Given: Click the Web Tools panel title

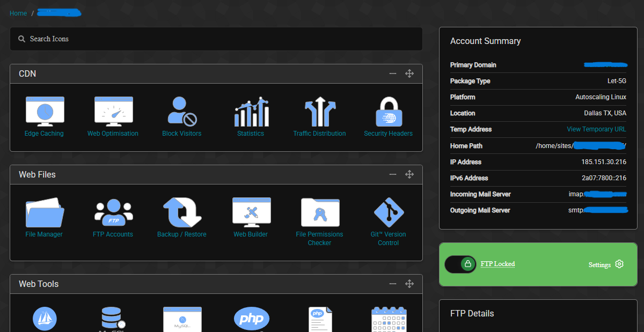Looking at the screenshot, I should pos(39,284).
